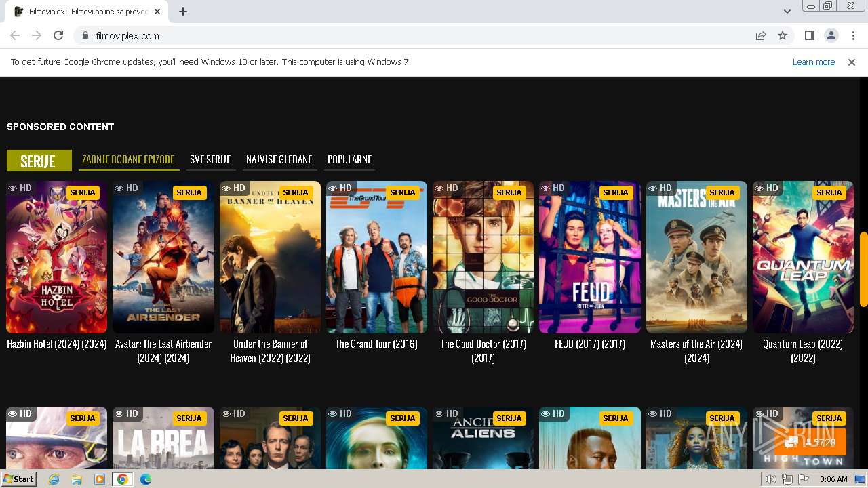Switch to ZADNJE DODANE EPIZODE tab
868x488 pixels.
click(128, 159)
